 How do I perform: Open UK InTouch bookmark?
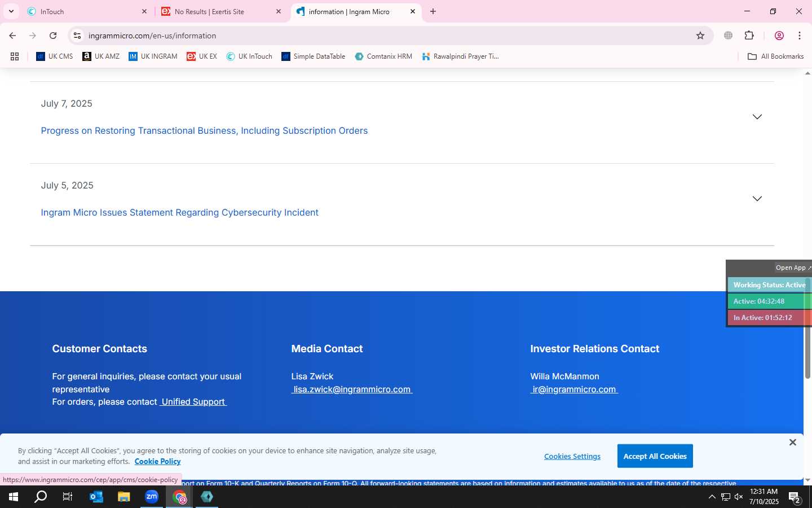249,56
